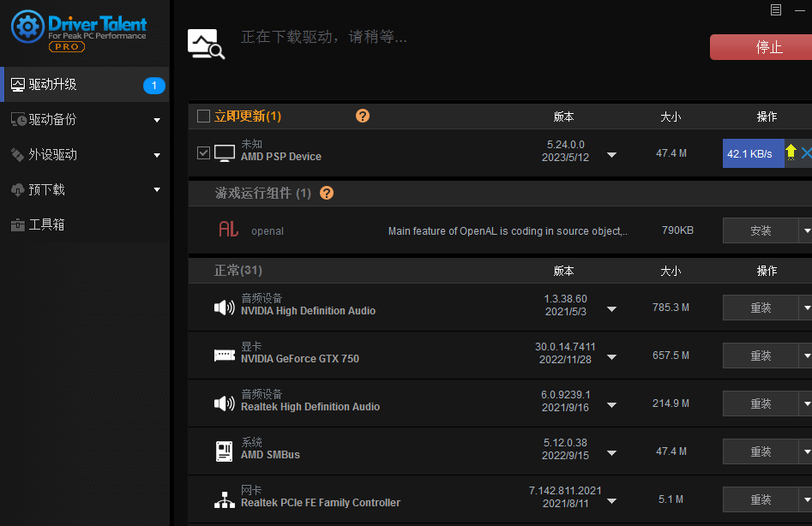
Task: Click the blue notification badge showing 1
Action: [153, 86]
